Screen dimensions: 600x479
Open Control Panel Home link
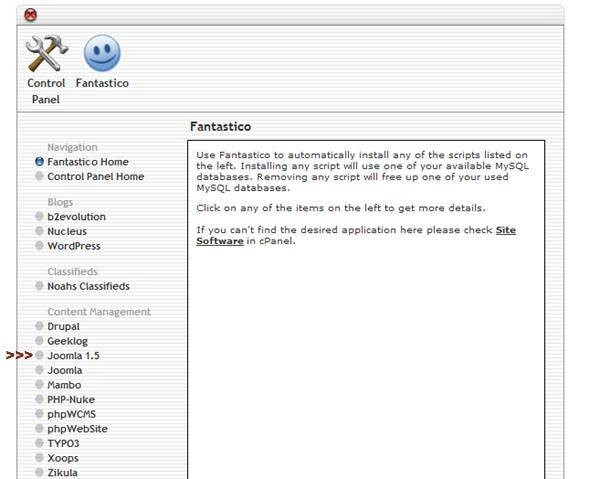[x=96, y=176]
